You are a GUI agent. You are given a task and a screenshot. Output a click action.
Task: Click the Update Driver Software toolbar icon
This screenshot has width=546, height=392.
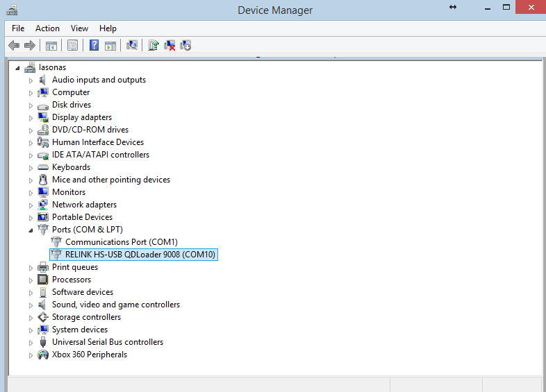(x=154, y=46)
